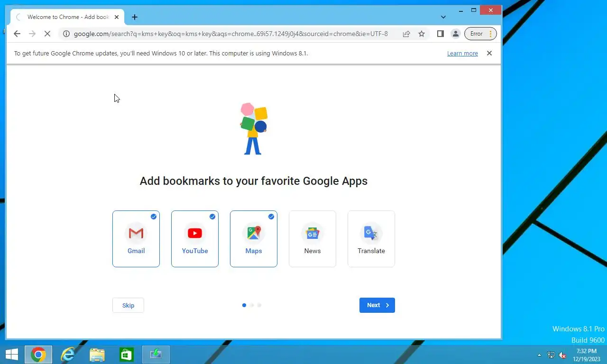
Task: Toggle the Gmail bookmark card
Action: click(x=136, y=239)
